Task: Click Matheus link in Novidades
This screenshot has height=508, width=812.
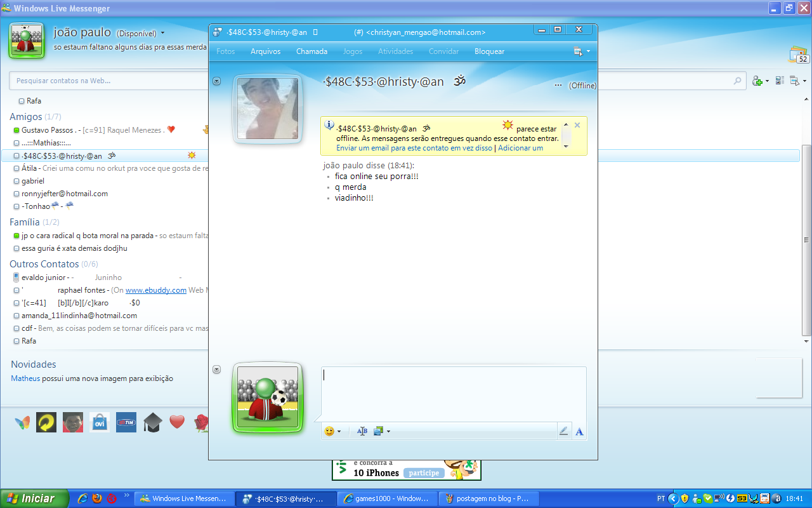Action: (x=25, y=378)
